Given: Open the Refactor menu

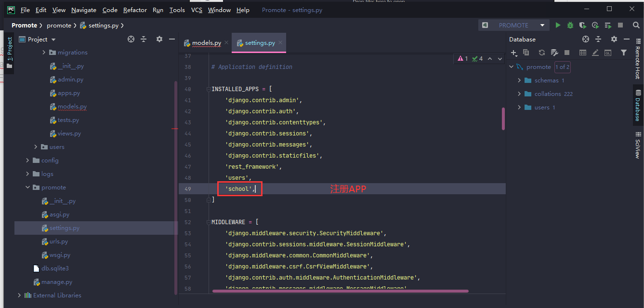Looking at the screenshot, I should 135,10.
